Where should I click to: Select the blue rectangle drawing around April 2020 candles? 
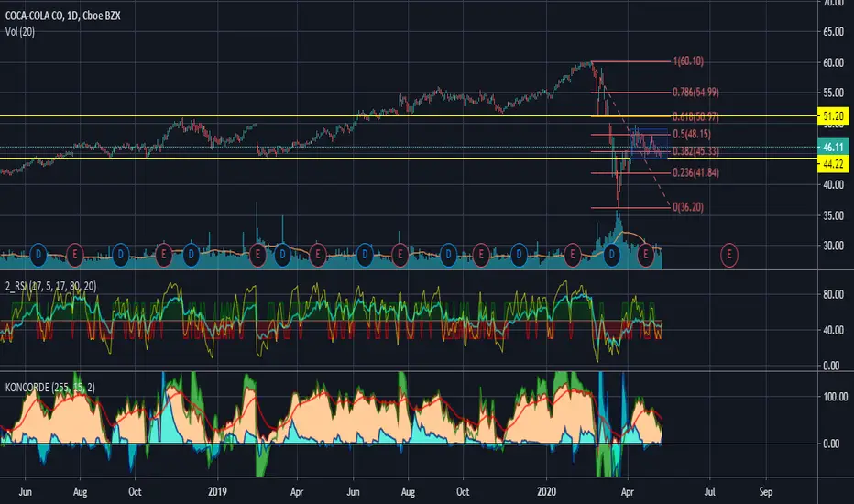650,143
